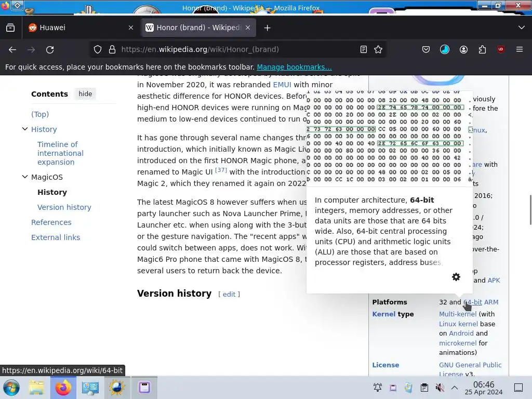
Task: Go to MagicOS in contents
Action: 47,177
